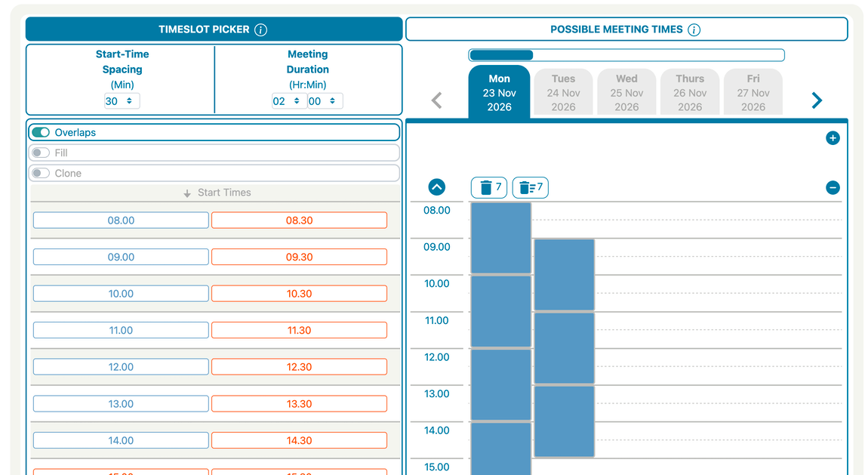Pick the 14.30 start time

299,441
